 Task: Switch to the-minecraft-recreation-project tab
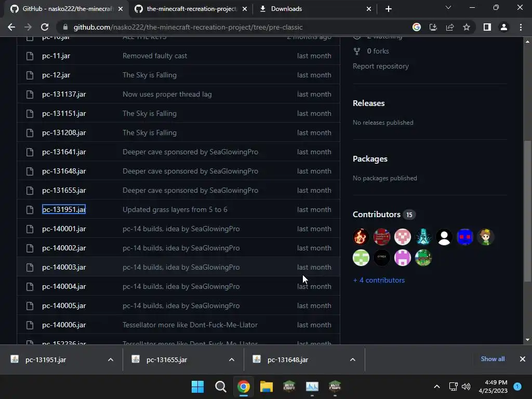click(191, 9)
